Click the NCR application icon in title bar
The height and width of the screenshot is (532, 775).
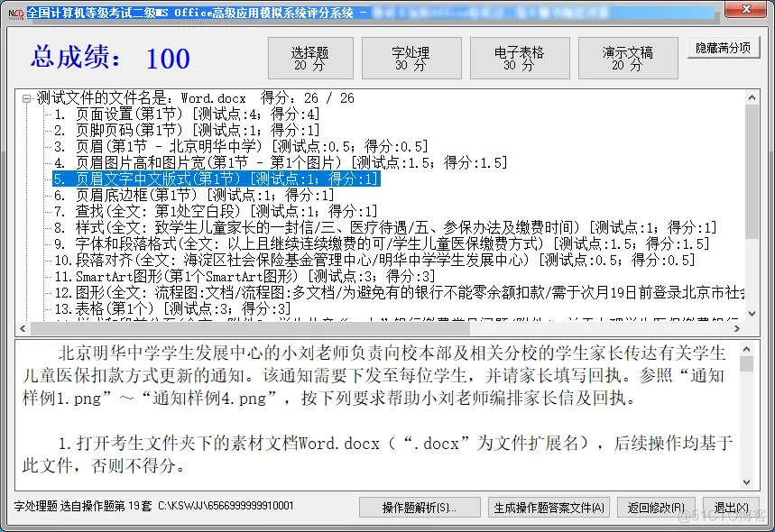(16, 14)
